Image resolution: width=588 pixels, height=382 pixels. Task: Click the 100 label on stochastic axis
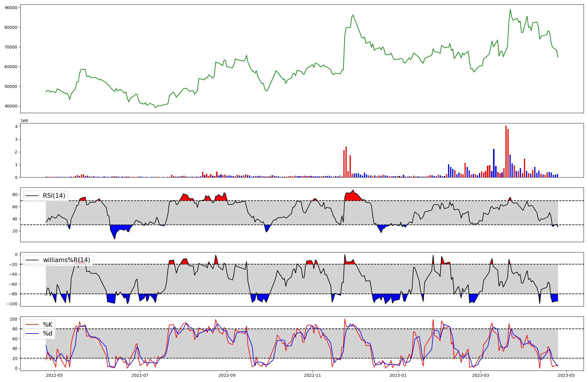pyautogui.click(x=14, y=319)
